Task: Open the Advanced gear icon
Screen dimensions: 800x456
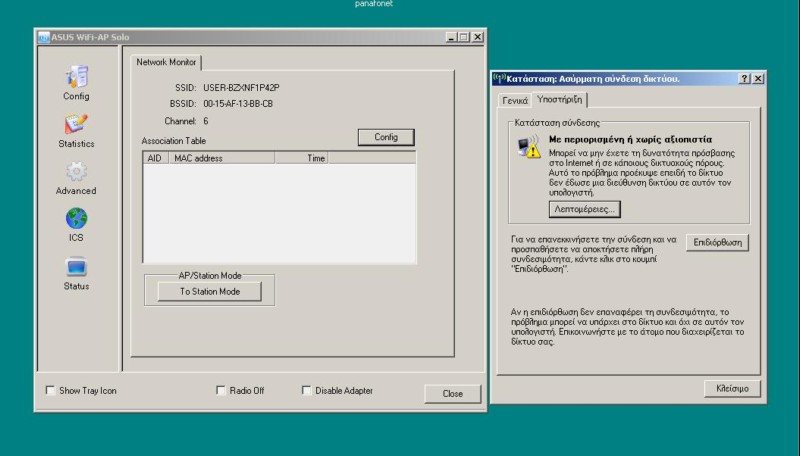Action: pos(77,172)
